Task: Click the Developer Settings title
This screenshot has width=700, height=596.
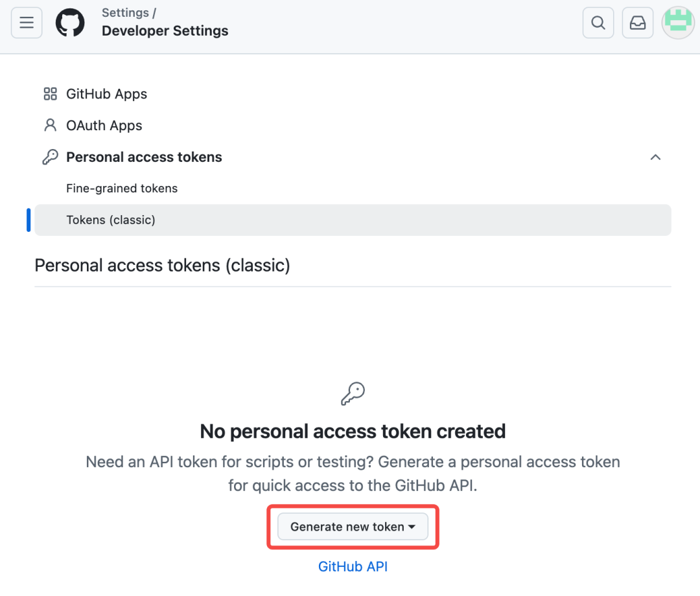Action: coord(165,31)
